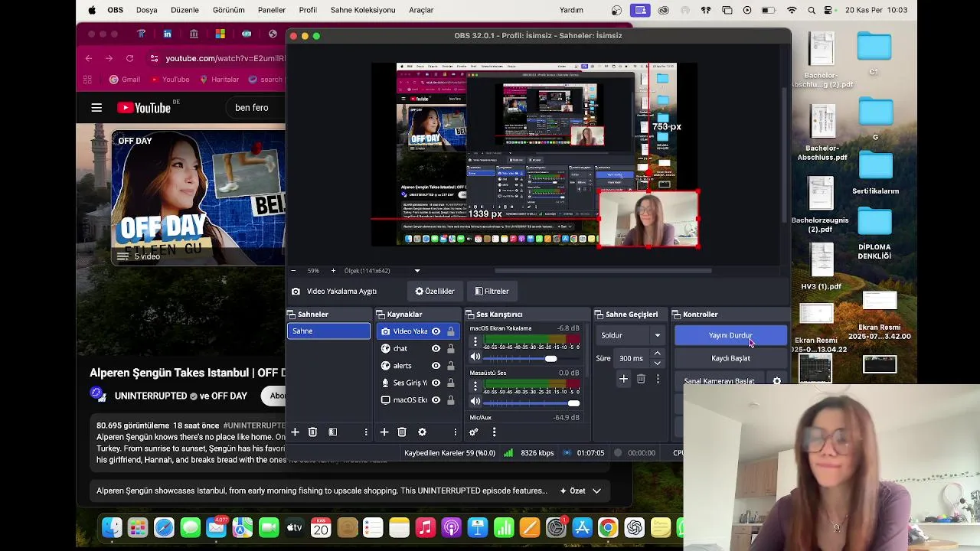The image size is (980, 551).
Task: Open macOS Ekran Yakalama audio options dots
Action: click(x=475, y=341)
